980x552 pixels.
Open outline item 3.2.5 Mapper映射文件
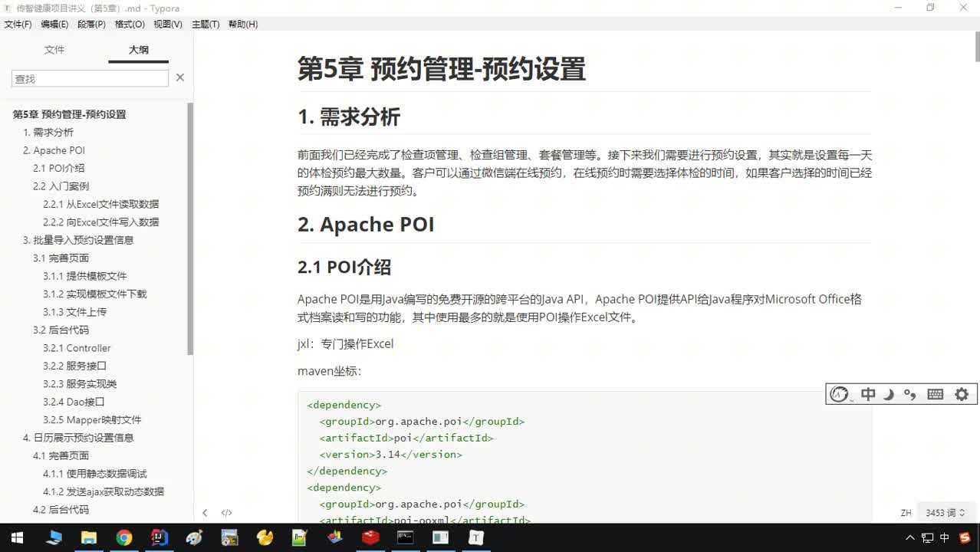coord(93,420)
